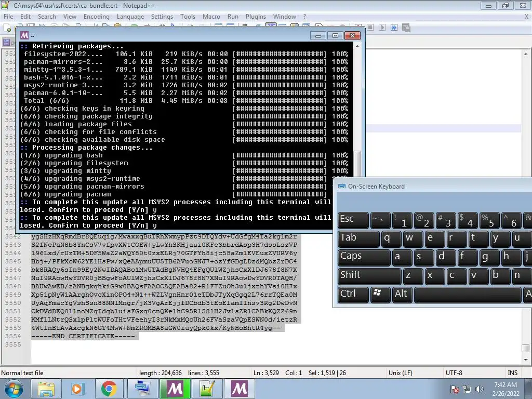The height and width of the screenshot is (399, 532).
Task: Open the Window menu
Action: pyautogui.click(x=284, y=16)
